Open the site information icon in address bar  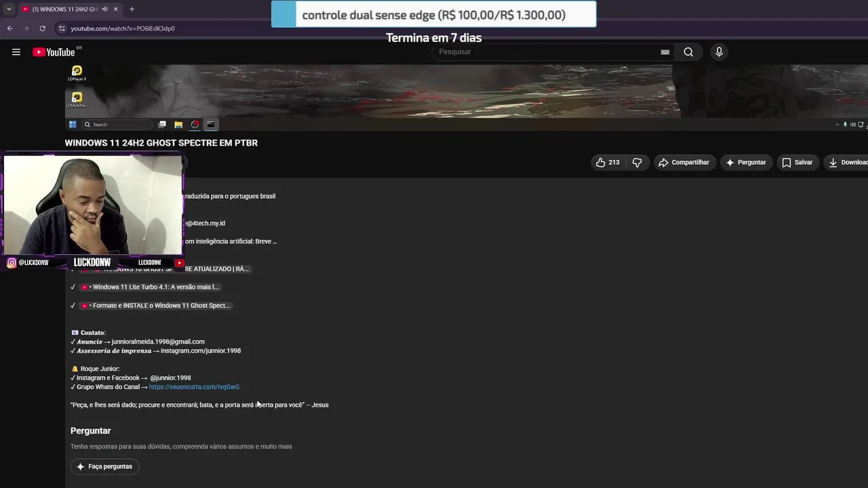point(62,28)
